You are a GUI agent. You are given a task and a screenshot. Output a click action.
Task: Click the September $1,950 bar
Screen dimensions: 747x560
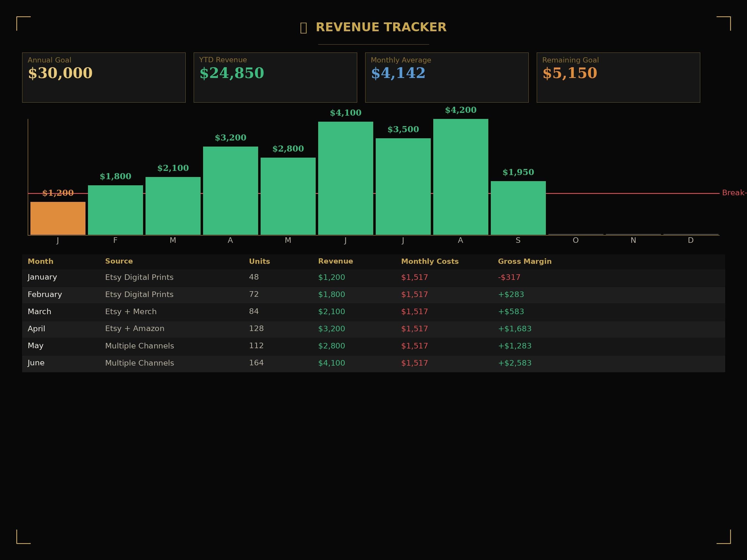pyautogui.click(x=518, y=208)
